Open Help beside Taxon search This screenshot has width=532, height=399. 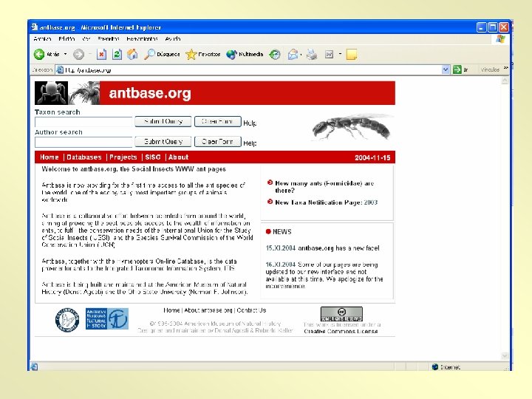250,123
